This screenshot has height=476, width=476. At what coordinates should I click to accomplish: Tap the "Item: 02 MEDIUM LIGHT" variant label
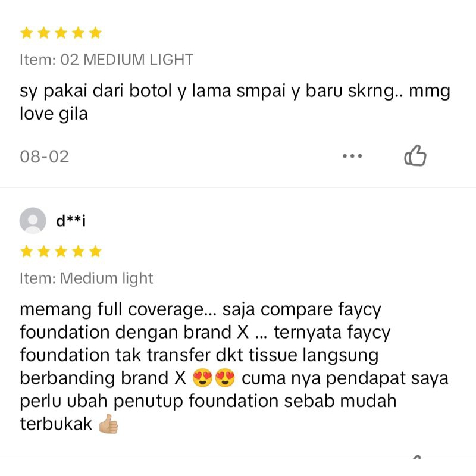[107, 59]
